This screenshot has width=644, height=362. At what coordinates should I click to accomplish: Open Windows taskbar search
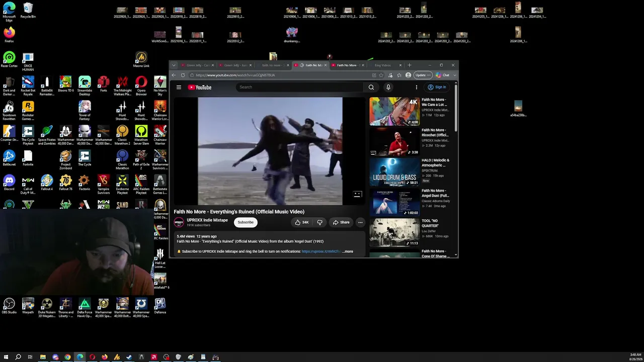[18, 357]
